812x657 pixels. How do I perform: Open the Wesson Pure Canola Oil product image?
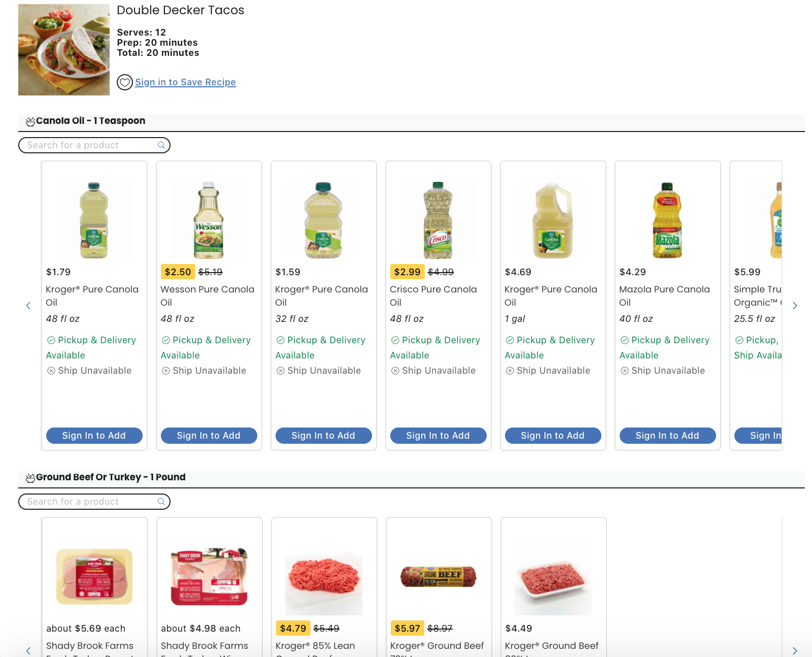point(209,220)
